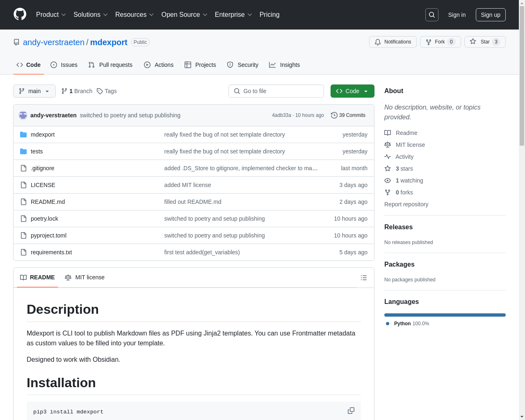The height and width of the screenshot is (420, 525).
Task: Click the Report repository link
Action: coord(406,204)
